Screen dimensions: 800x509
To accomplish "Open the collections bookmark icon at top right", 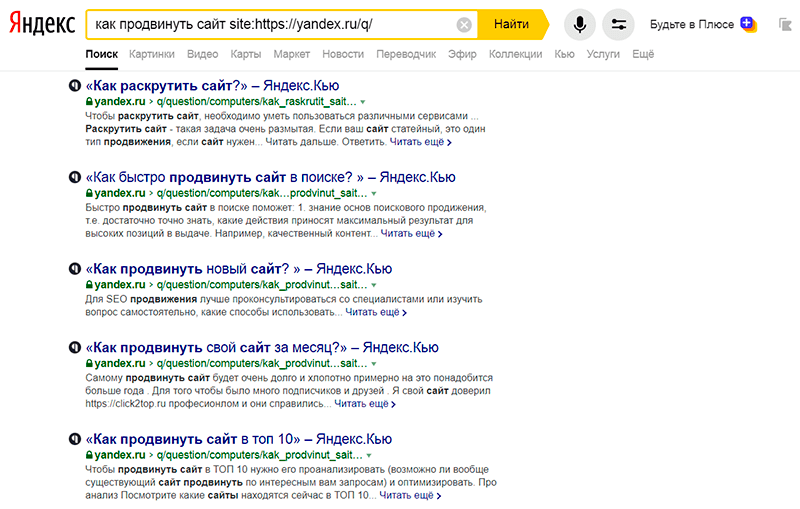I will click(x=785, y=24).
